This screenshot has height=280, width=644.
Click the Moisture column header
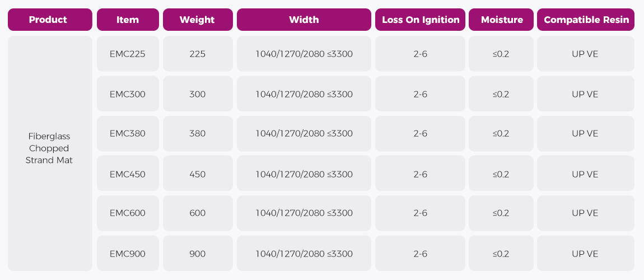pyautogui.click(x=502, y=20)
